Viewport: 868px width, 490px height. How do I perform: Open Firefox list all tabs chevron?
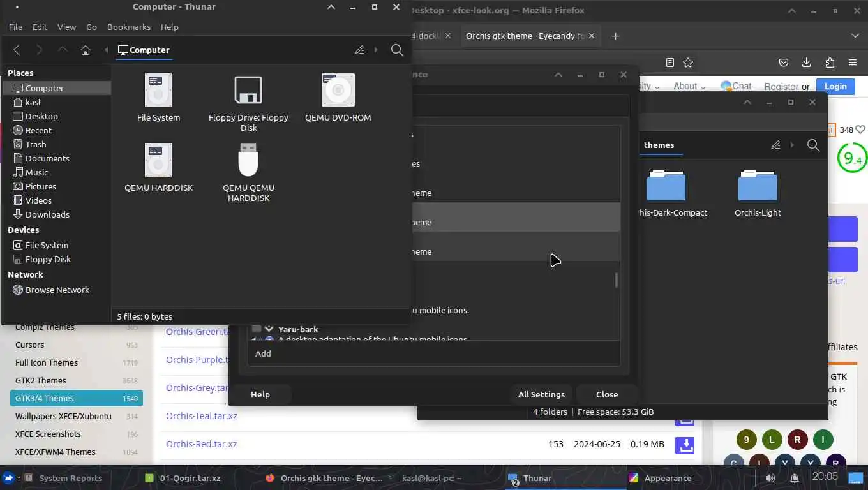(x=855, y=36)
